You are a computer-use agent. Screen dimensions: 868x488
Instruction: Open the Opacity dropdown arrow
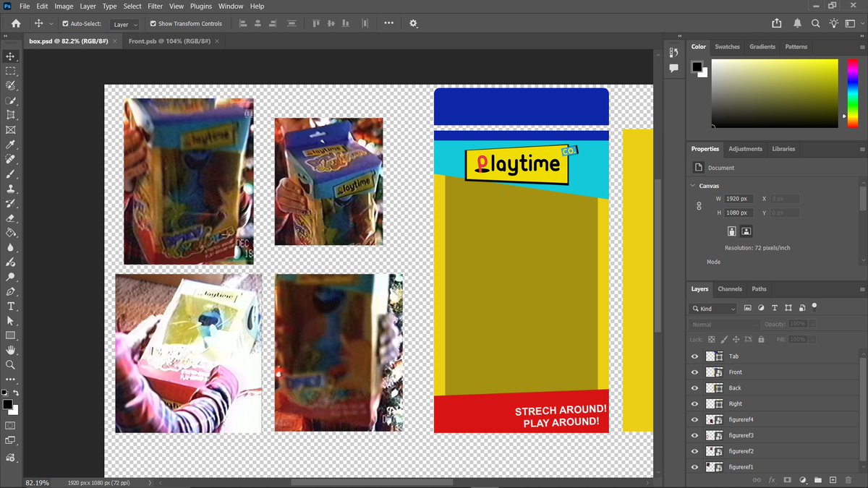tap(812, 324)
